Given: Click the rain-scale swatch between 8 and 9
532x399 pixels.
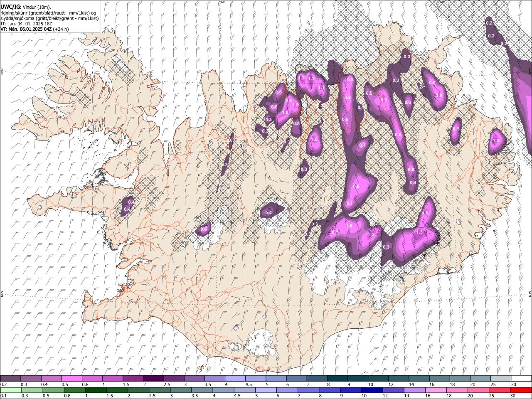Looking at the screenshot, I should pyautogui.click(x=329, y=390).
